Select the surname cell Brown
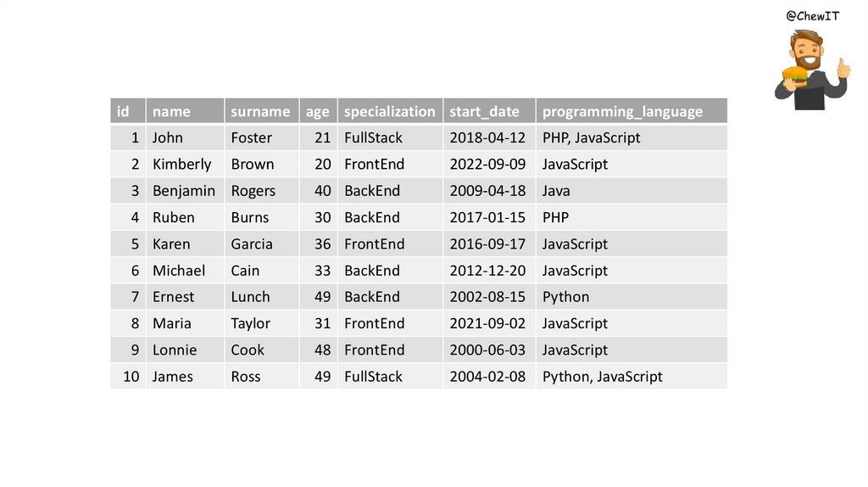Image resolution: width=868 pixels, height=487 pixels. tap(253, 164)
